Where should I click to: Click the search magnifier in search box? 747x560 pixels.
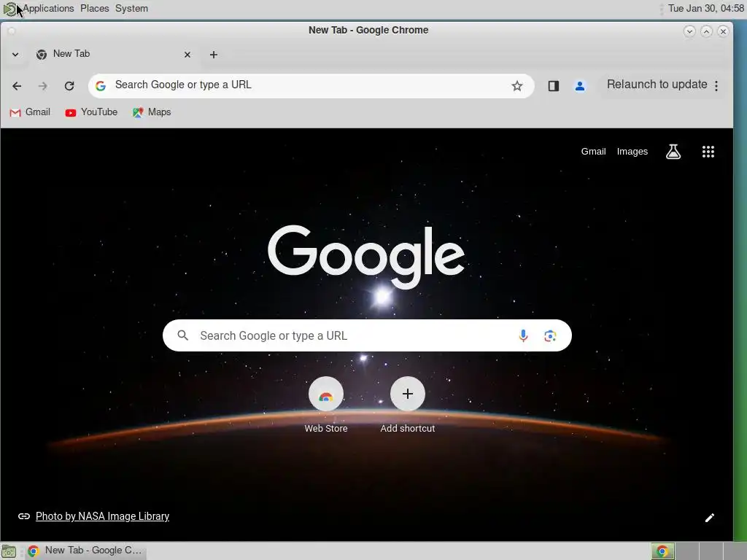click(182, 335)
